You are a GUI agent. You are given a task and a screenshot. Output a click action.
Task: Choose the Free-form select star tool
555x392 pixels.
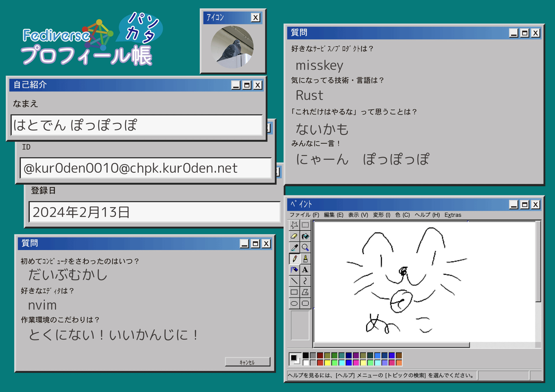294,225
